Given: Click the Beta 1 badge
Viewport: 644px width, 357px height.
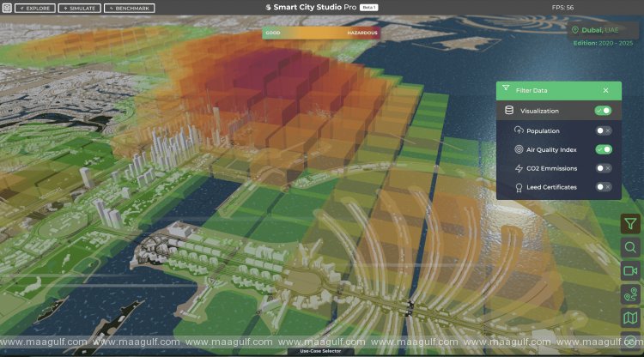Looking at the screenshot, I should [369, 8].
